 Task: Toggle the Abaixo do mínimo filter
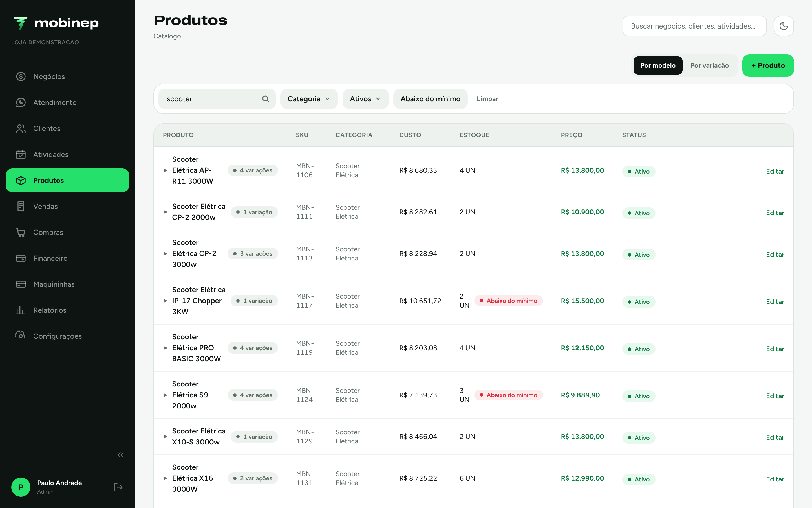430,99
